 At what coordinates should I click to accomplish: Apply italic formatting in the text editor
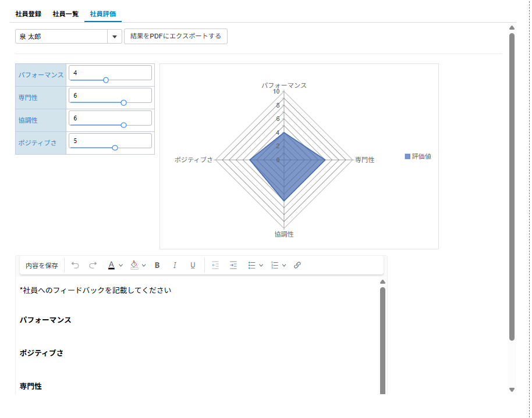[x=175, y=265]
